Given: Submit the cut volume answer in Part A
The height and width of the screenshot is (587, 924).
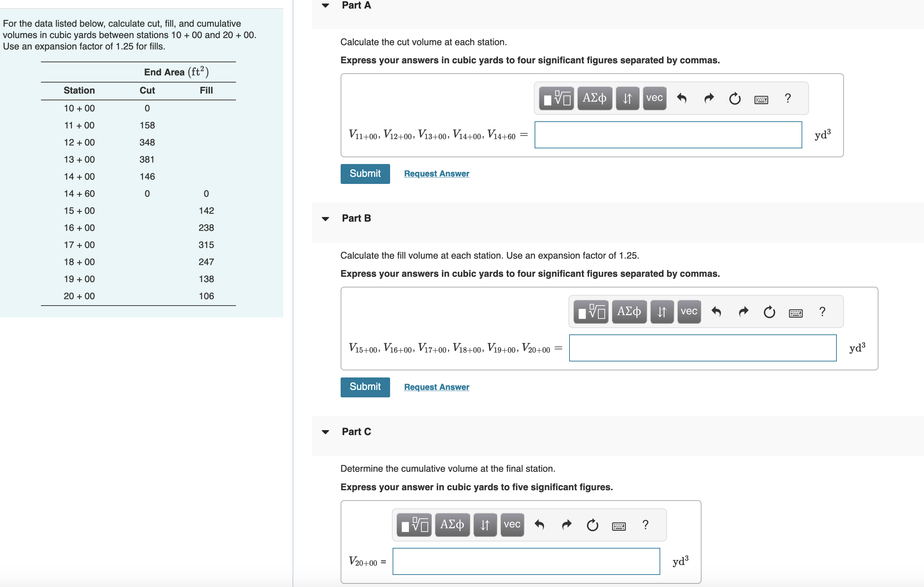Looking at the screenshot, I should pyautogui.click(x=365, y=174).
